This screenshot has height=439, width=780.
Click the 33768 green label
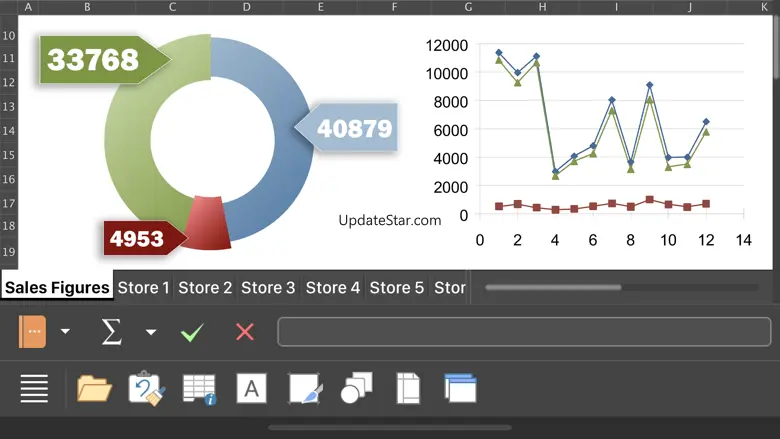tap(105, 60)
